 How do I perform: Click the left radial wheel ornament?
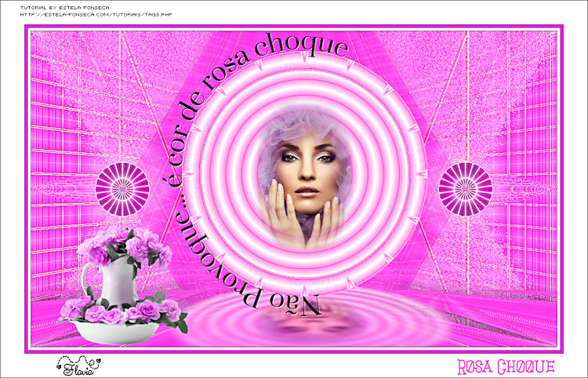122,189
